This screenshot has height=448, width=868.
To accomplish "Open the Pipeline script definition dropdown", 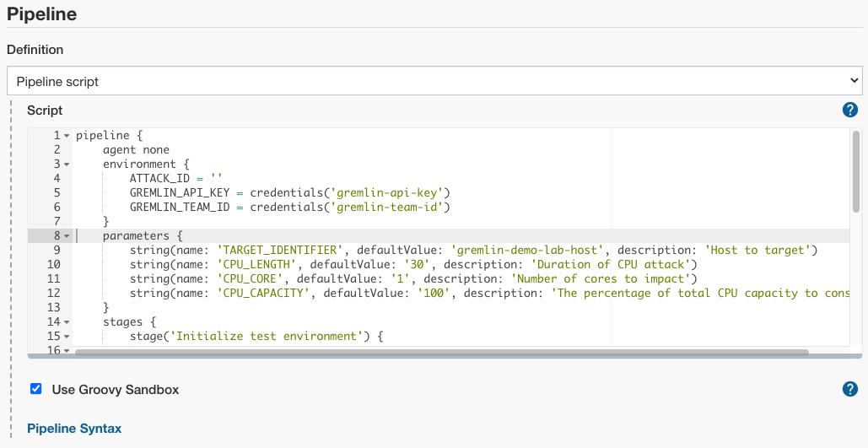I will point(434,81).
